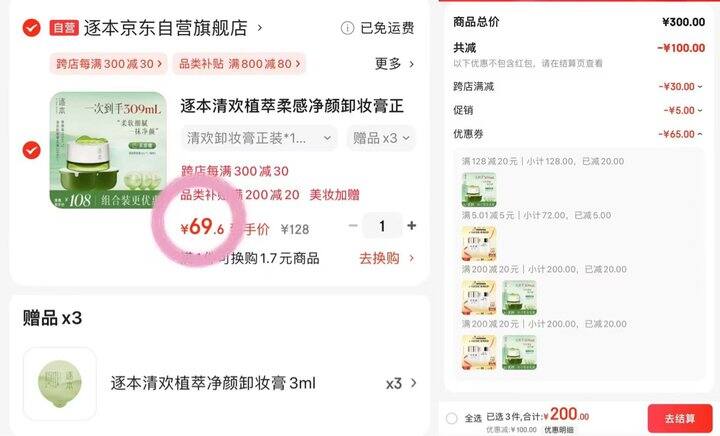This screenshot has width=720, height=436.
Task: Open the 清欢卸妆膏正装 variant dropdown
Action: click(x=259, y=138)
